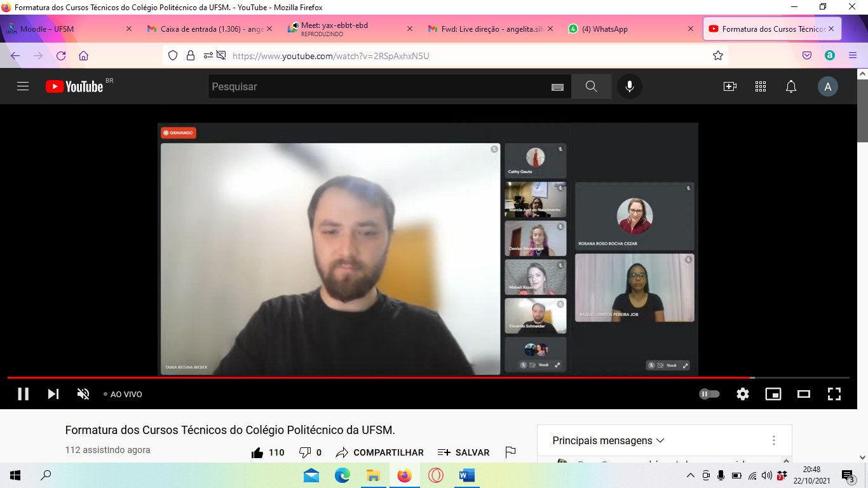Image resolution: width=868 pixels, height=488 pixels.
Task: Open the on-screen keyboard in search box
Action: click(557, 87)
